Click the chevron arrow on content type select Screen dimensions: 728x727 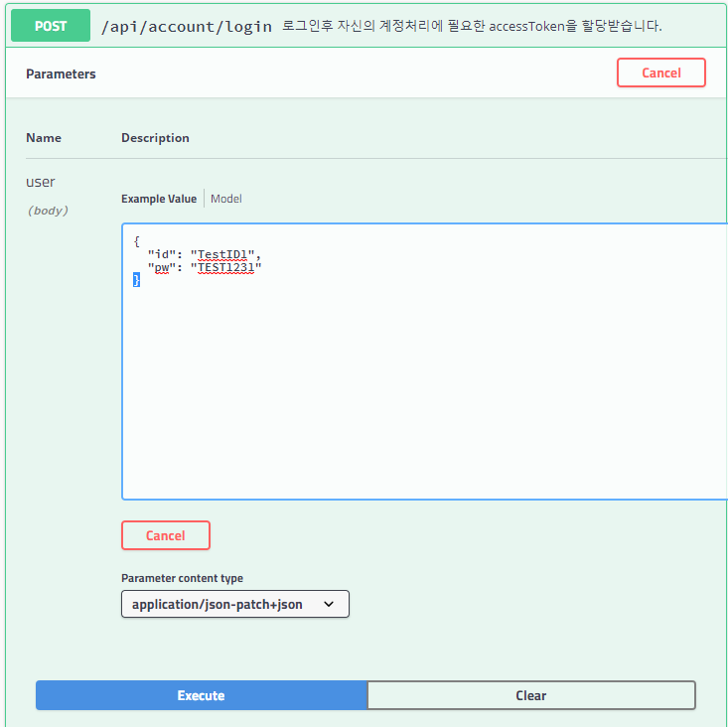pos(329,604)
